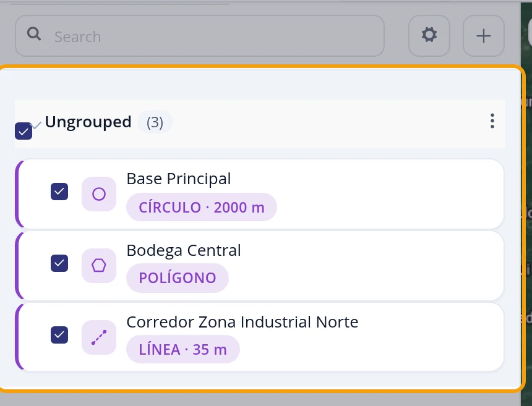
Task: Select the Base Principal name
Action: click(179, 179)
